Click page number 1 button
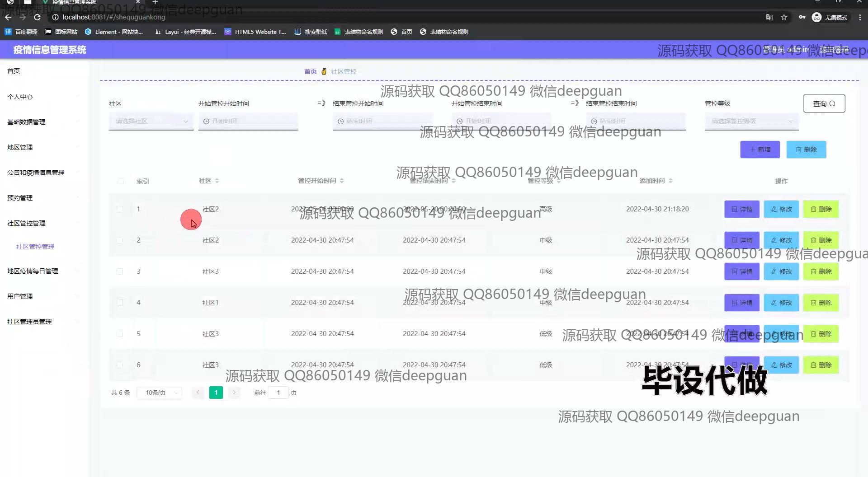868x477 pixels. point(216,393)
